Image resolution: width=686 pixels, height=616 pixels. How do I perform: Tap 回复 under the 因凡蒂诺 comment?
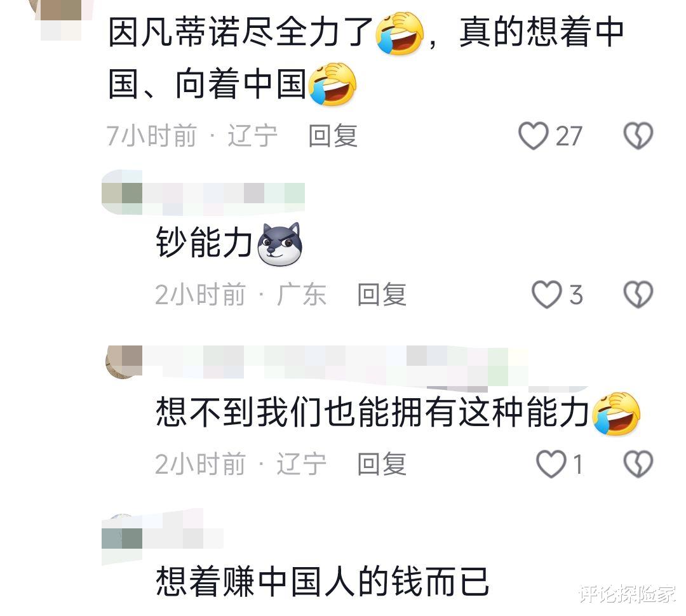point(333,136)
